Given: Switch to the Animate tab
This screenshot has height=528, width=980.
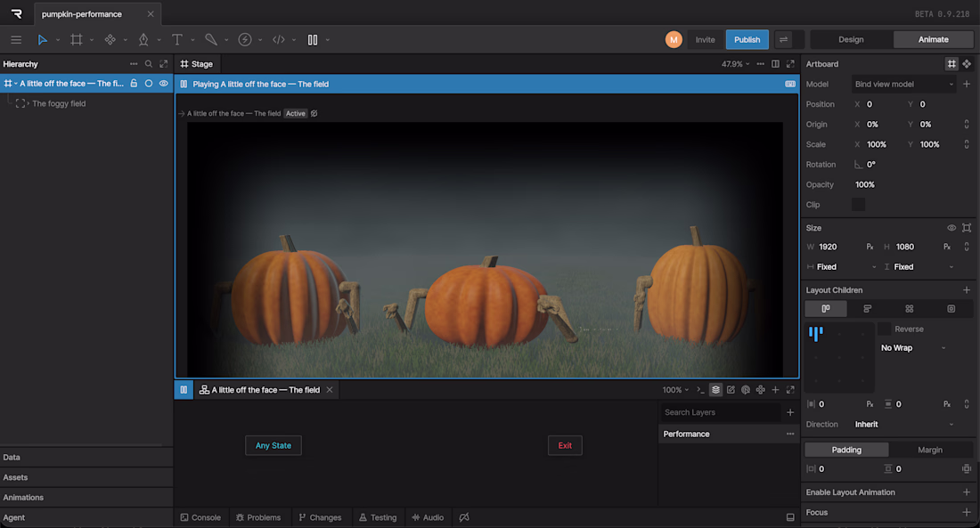Looking at the screenshot, I should point(933,39).
